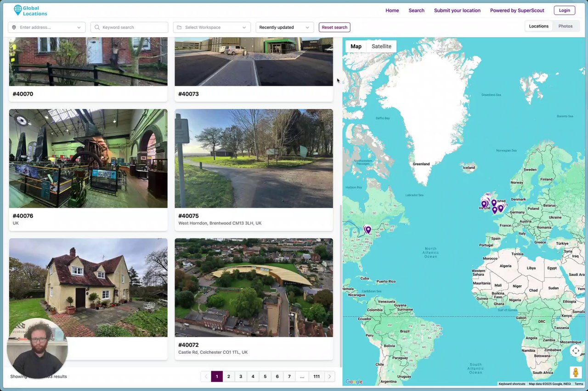Click the Reset search button
Viewport: 588px width, 391px height.
coord(334,28)
